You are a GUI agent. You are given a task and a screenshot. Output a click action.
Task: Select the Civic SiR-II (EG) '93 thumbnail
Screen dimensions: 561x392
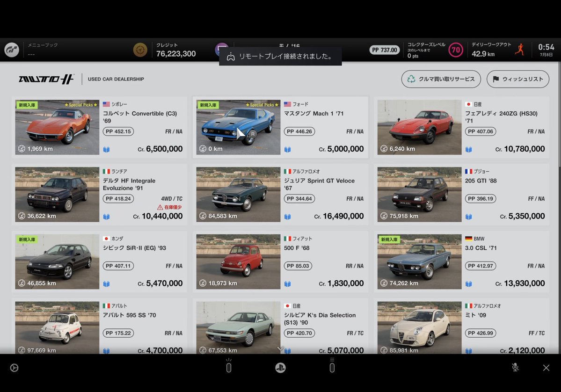pyautogui.click(x=57, y=262)
